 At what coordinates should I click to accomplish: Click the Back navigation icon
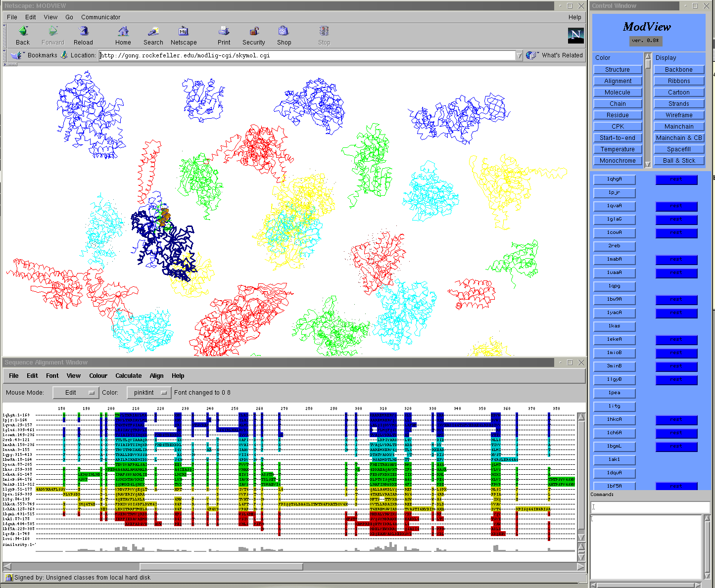point(23,32)
